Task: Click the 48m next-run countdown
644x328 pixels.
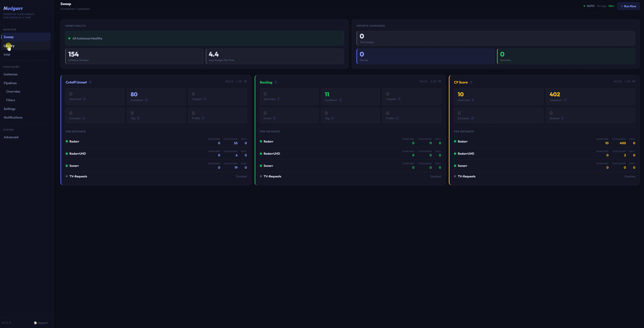Action: click(x=611, y=6)
